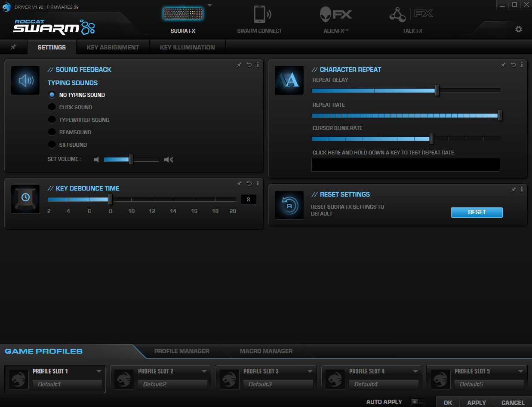
Task: Click the Key Debounce Time slider
Action: (141, 199)
